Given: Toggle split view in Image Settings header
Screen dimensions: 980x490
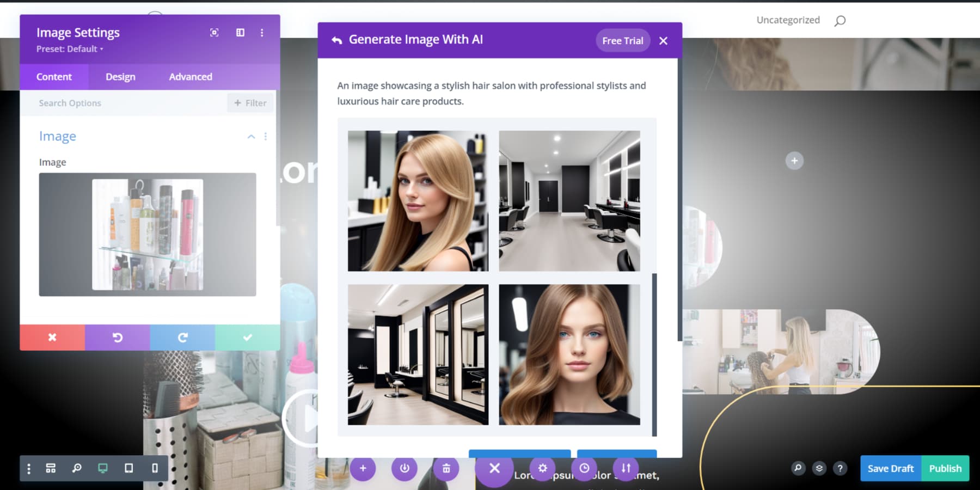Looking at the screenshot, I should (x=240, y=33).
